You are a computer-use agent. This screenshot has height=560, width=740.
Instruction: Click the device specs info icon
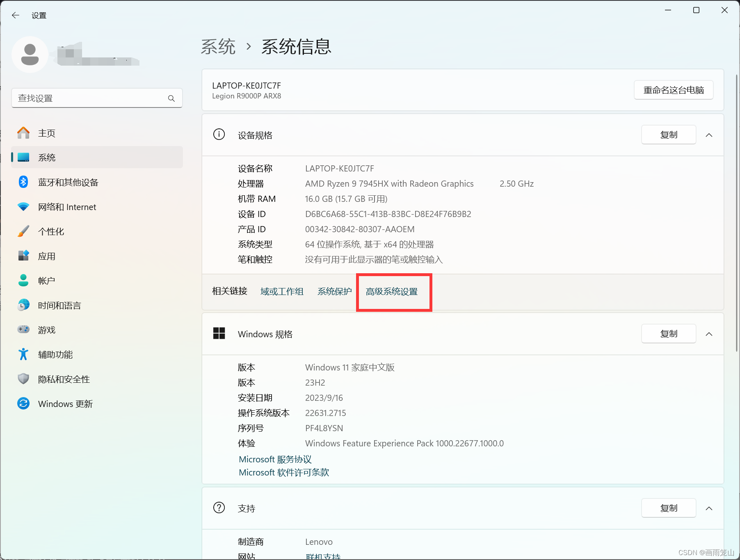[219, 135]
